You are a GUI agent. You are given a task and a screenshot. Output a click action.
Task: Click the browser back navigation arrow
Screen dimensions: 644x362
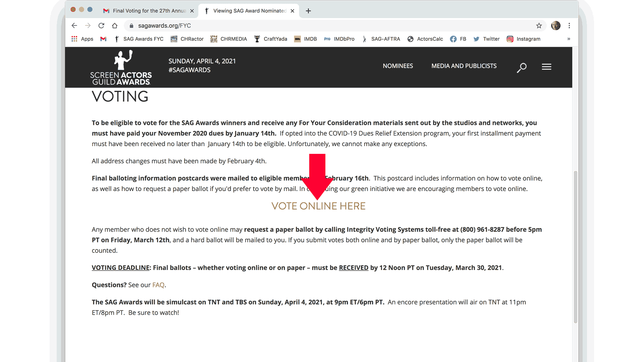[74, 25]
